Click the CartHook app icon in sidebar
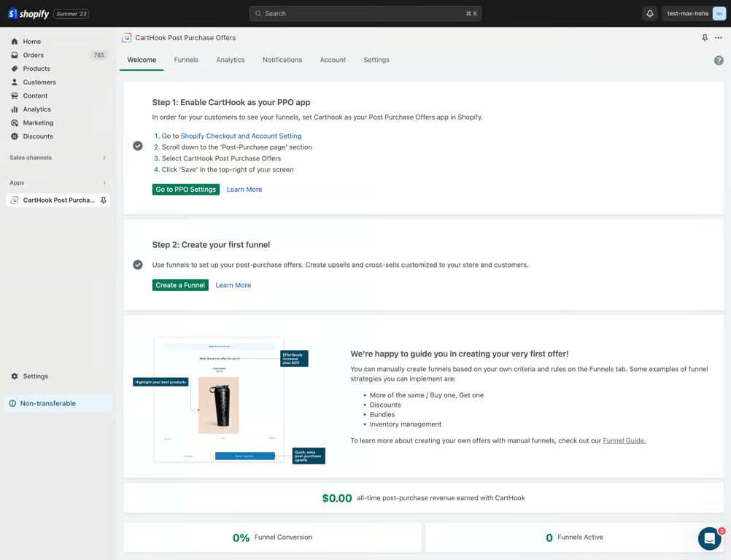 click(x=15, y=201)
